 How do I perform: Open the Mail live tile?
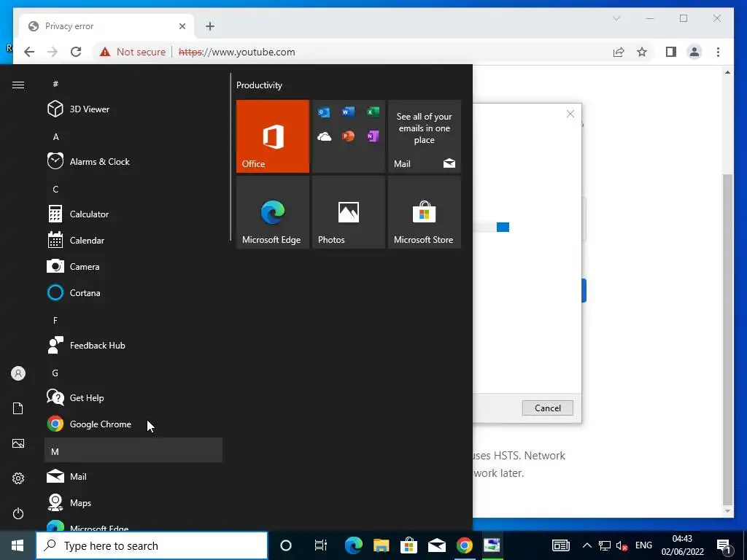tap(424, 136)
